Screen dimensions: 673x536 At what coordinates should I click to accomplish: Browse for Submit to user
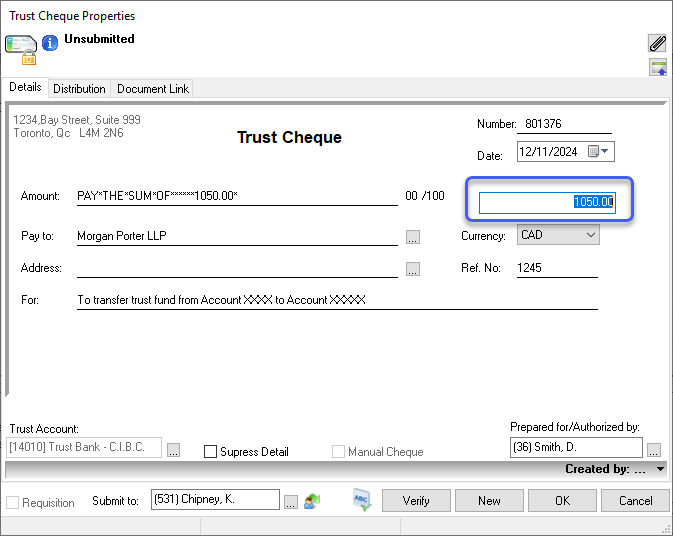coord(291,502)
